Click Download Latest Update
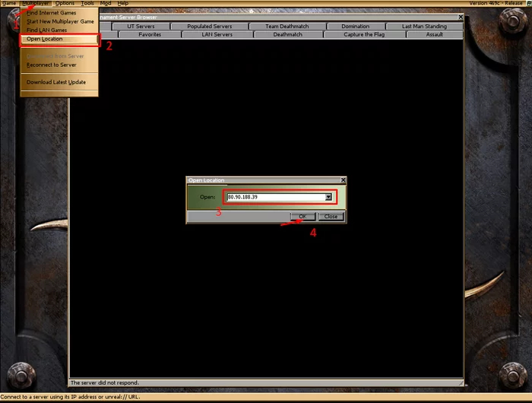The height and width of the screenshot is (403, 532). coord(55,82)
